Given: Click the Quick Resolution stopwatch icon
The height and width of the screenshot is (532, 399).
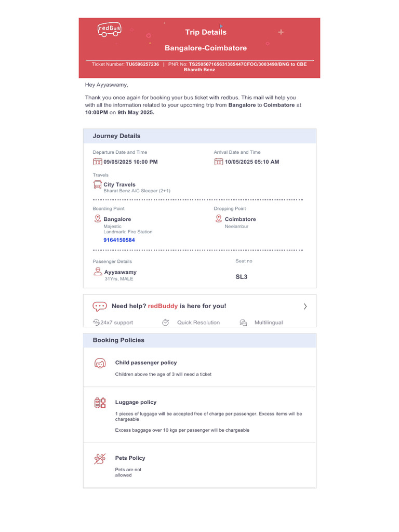Looking at the screenshot, I should tap(166, 323).
